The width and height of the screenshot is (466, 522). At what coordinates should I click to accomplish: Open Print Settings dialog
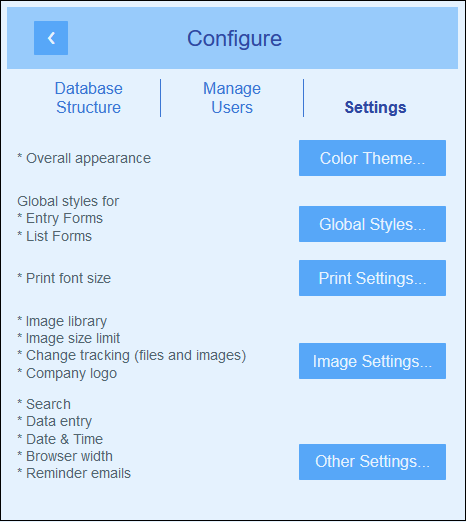tap(372, 278)
